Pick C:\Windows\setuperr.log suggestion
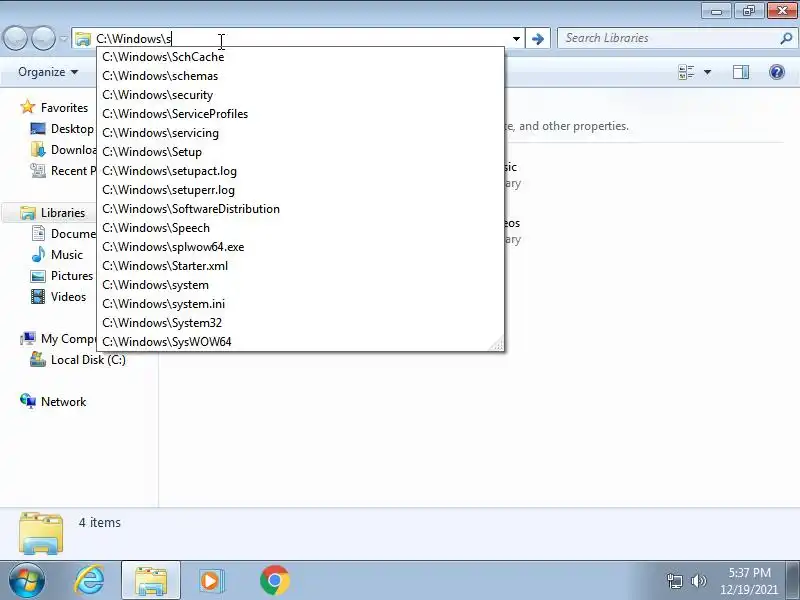Image resolution: width=800 pixels, height=600 pixels. 301,190
